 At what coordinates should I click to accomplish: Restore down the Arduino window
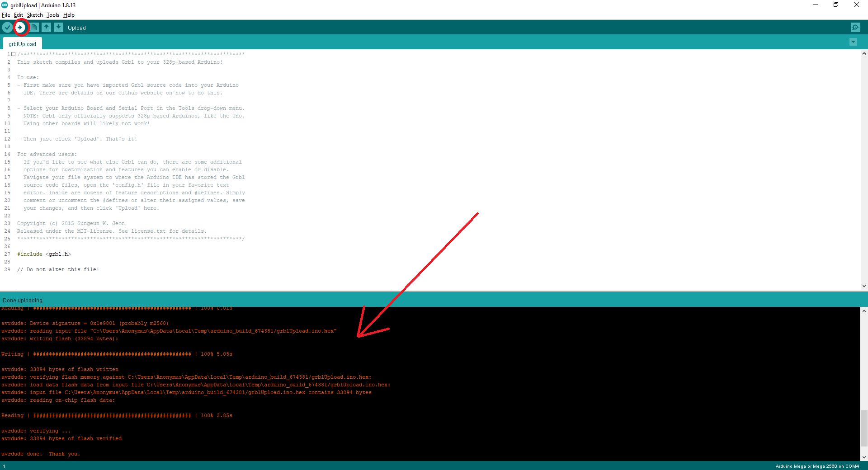tap(836, 5)
